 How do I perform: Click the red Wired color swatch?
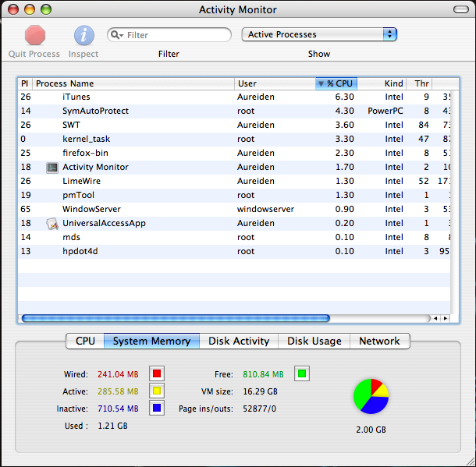(157, 373)
